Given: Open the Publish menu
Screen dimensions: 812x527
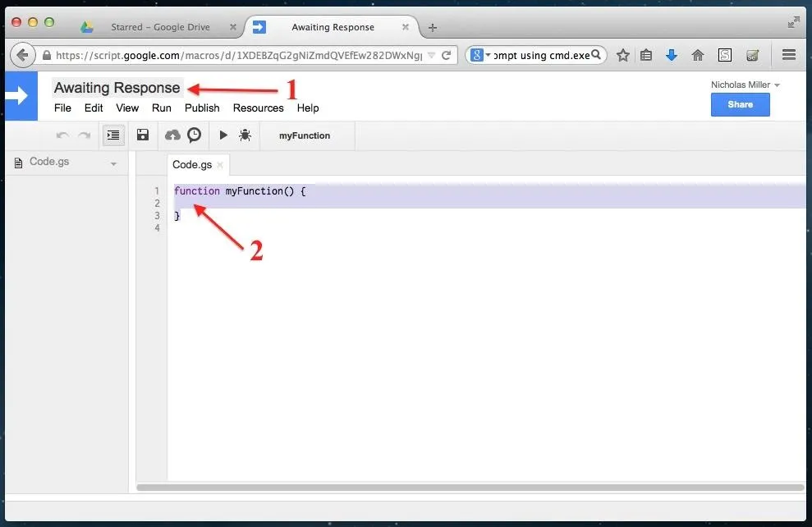Looking at the screenshot, I should click(x=202, y=108).
